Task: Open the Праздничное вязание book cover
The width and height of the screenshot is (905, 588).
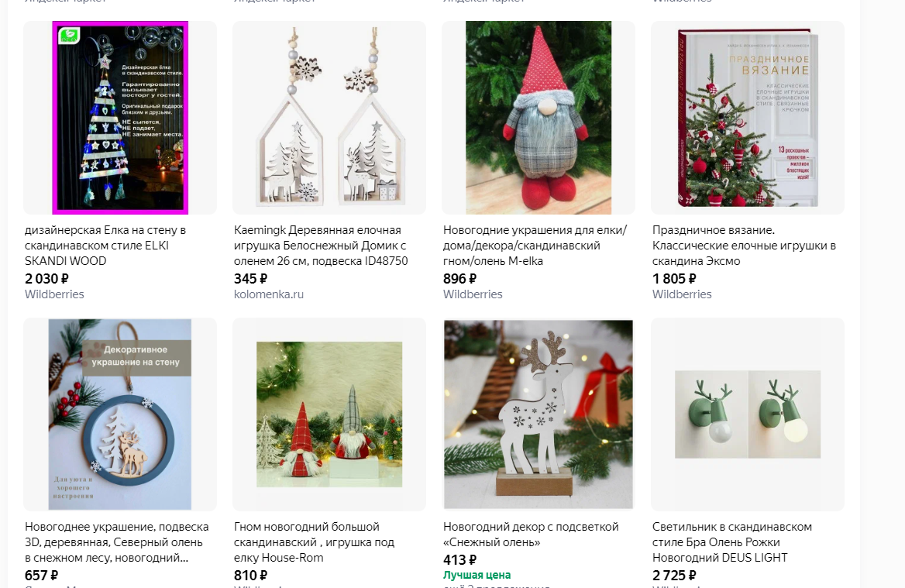Action: [748, 118]
